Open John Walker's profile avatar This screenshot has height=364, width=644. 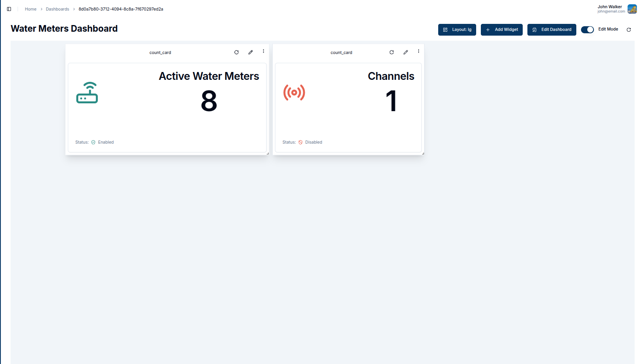click(x=632, y=9)
